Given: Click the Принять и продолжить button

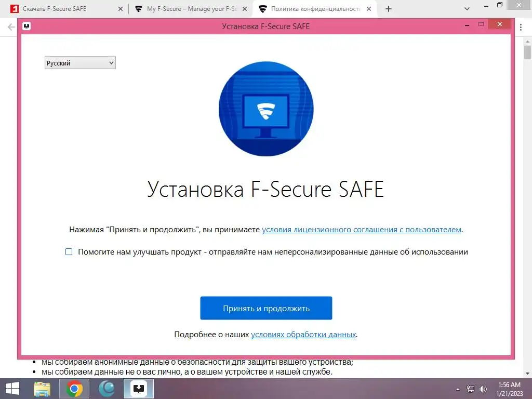Looking at the screenshot, I should 266,308.
